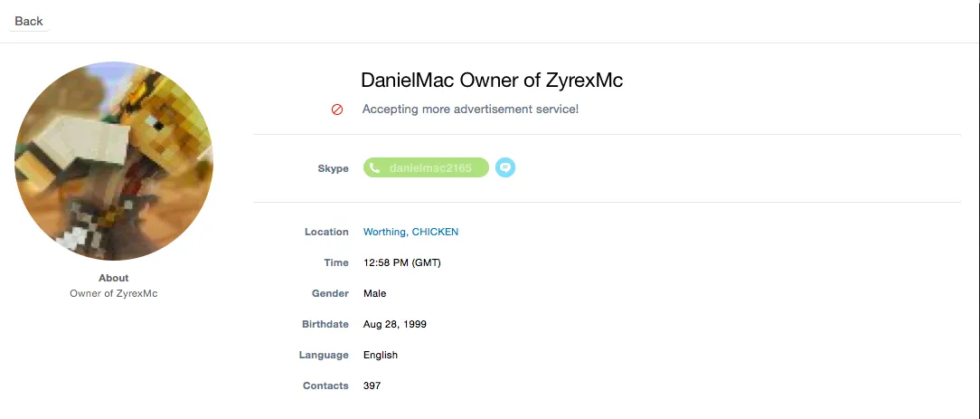Click the contacts count 397
This screenshot has width=980, height=419.
point(372,386)
